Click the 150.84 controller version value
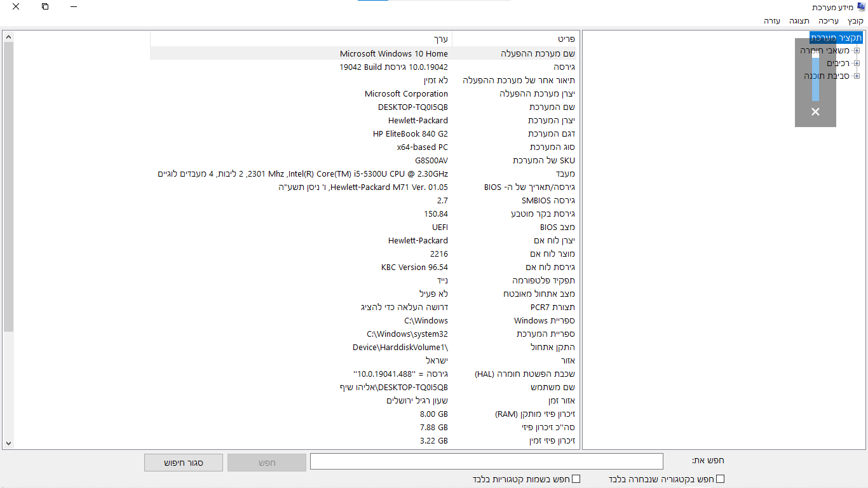The width and height of the screenshot is (868, 488). [436, 214]
